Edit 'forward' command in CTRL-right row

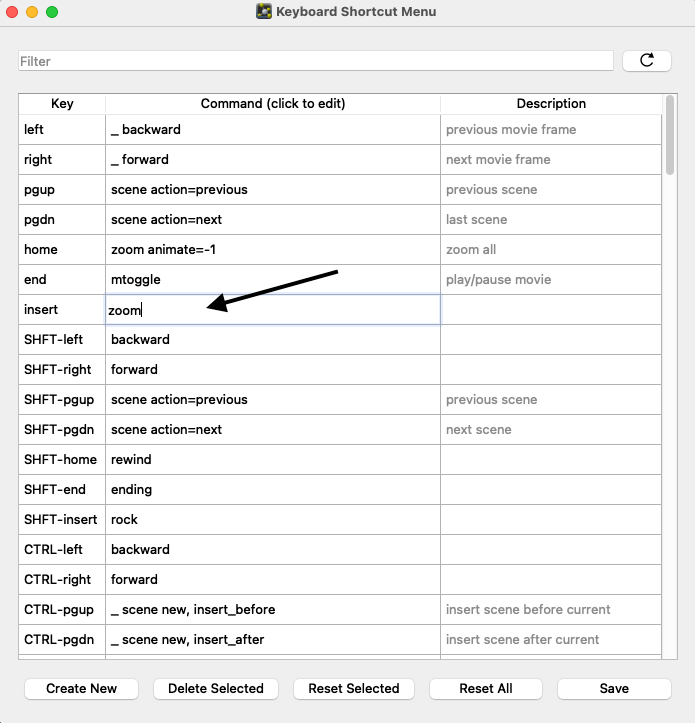coord(273,579)
